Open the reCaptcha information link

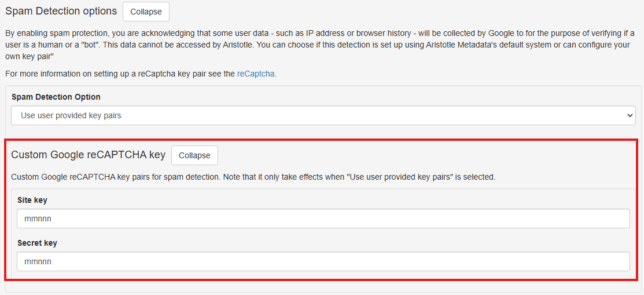click(x=256, y=74)
